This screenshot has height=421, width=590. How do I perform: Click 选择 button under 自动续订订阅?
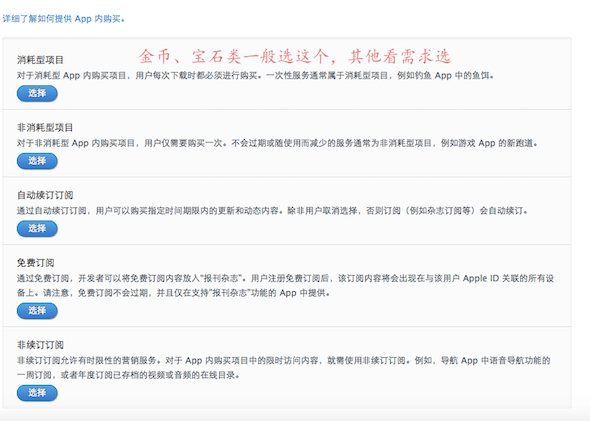[x=37, y=228]
